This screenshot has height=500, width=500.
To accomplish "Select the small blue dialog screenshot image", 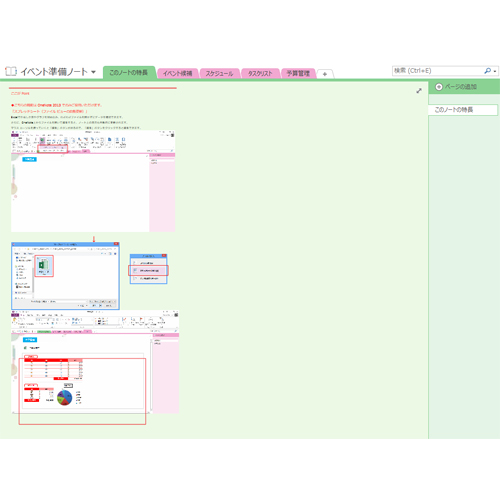I will [x=148, y=269].
